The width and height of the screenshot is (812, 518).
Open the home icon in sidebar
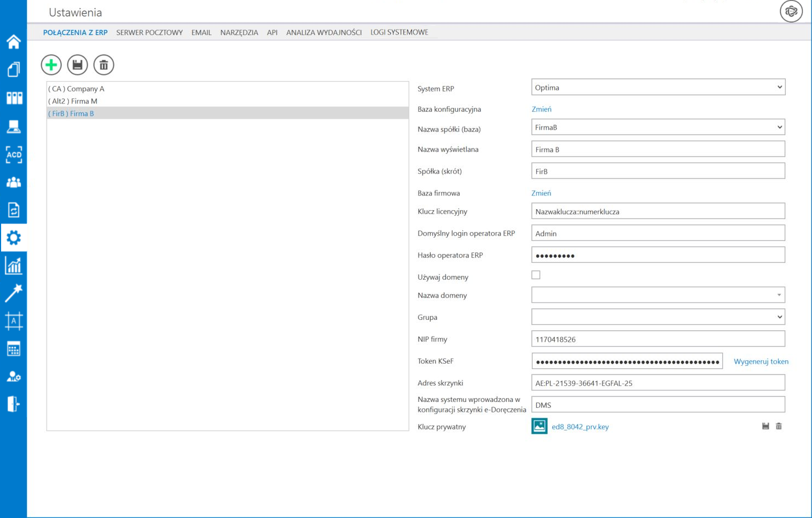14,42
